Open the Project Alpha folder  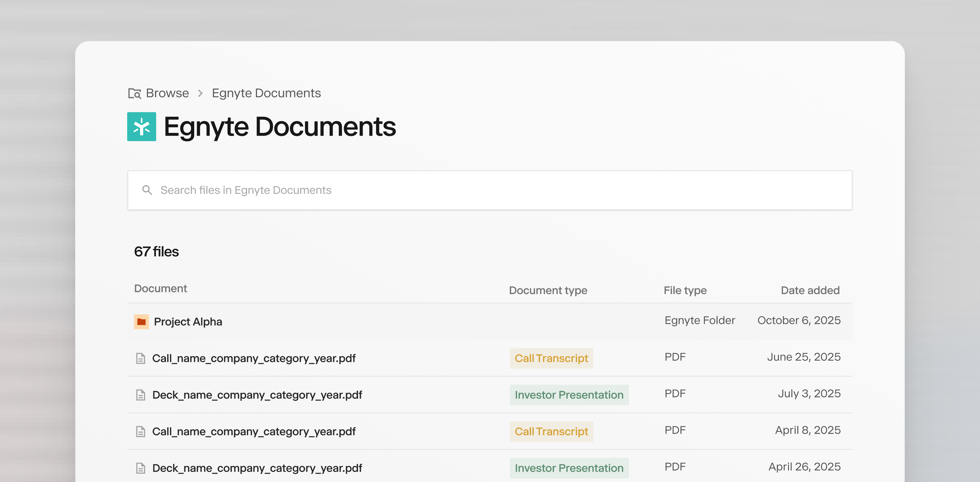coord(188,322)
